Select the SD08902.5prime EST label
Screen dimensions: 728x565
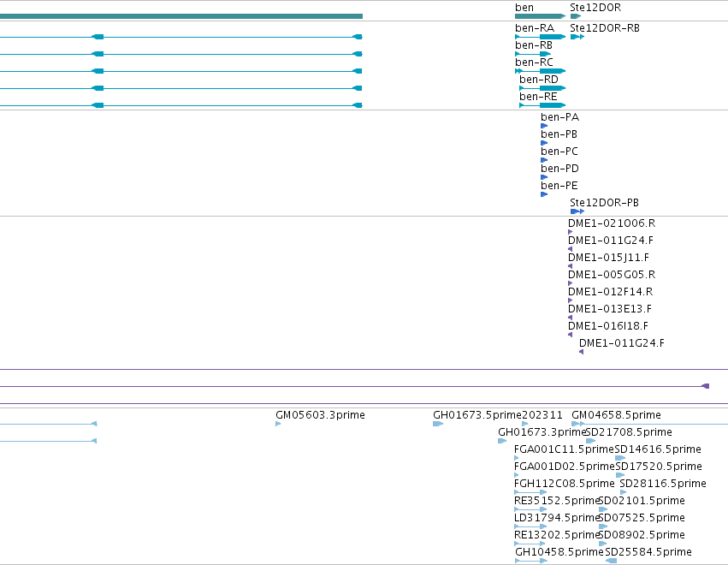click(x=642, y=535)
